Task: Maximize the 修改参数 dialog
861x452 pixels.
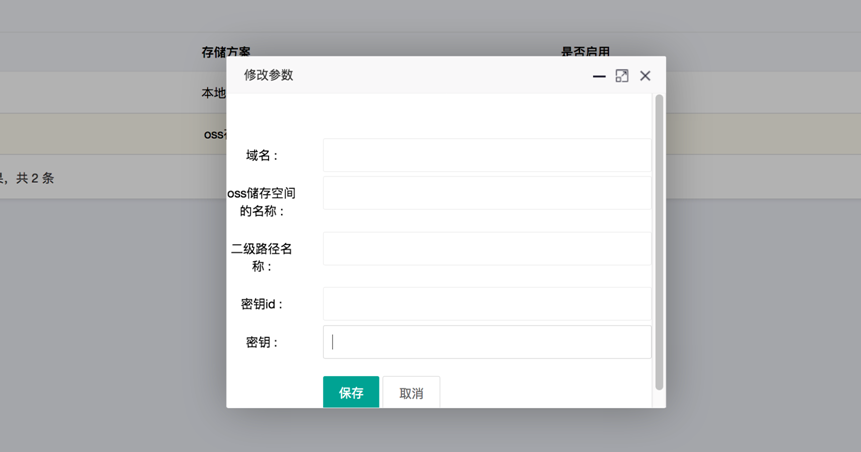Action: (x=622, y=76)
